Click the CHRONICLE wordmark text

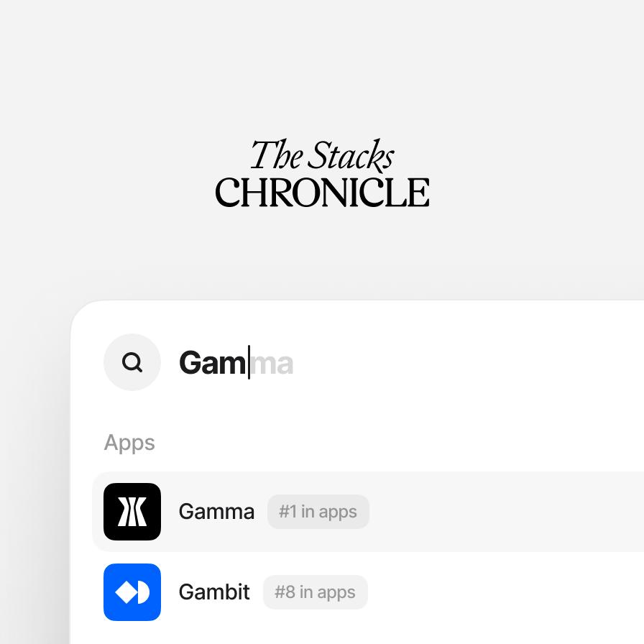click(323, 192)
